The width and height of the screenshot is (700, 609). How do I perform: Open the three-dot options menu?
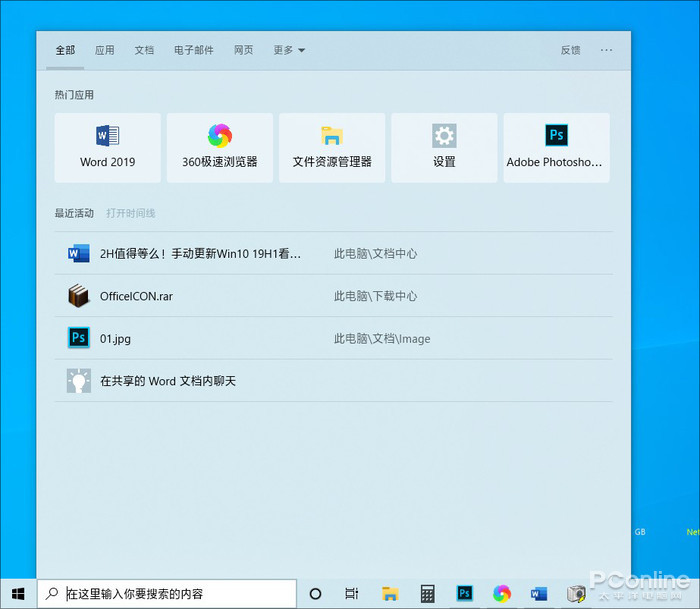click(x=606, y=50)
